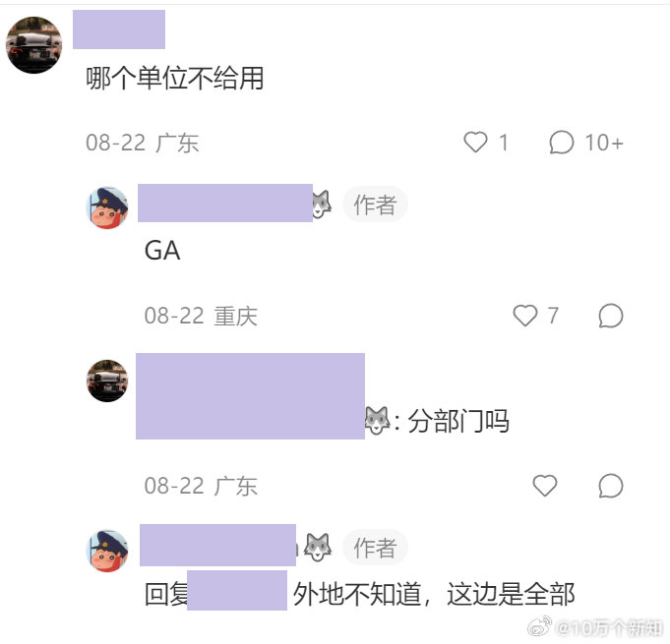Open police cartoon avatar on GA reply
This screenshot has width=670, height=644.
coord(107,207)
